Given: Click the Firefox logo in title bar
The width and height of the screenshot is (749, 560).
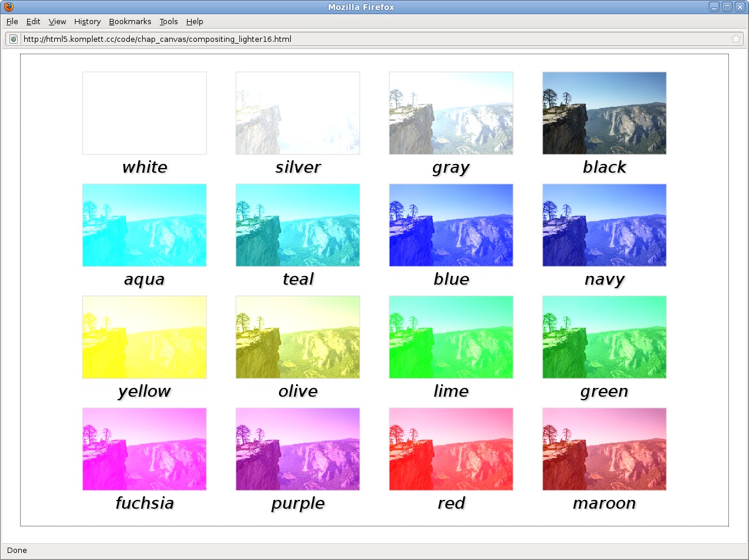Looking at the screenshot, I should tap(8, 7).
